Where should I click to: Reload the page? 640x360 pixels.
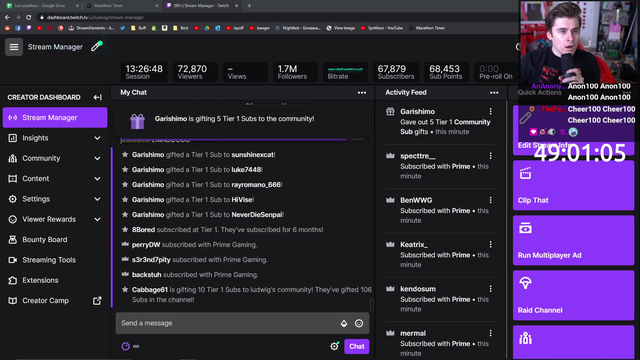[29, 18]
